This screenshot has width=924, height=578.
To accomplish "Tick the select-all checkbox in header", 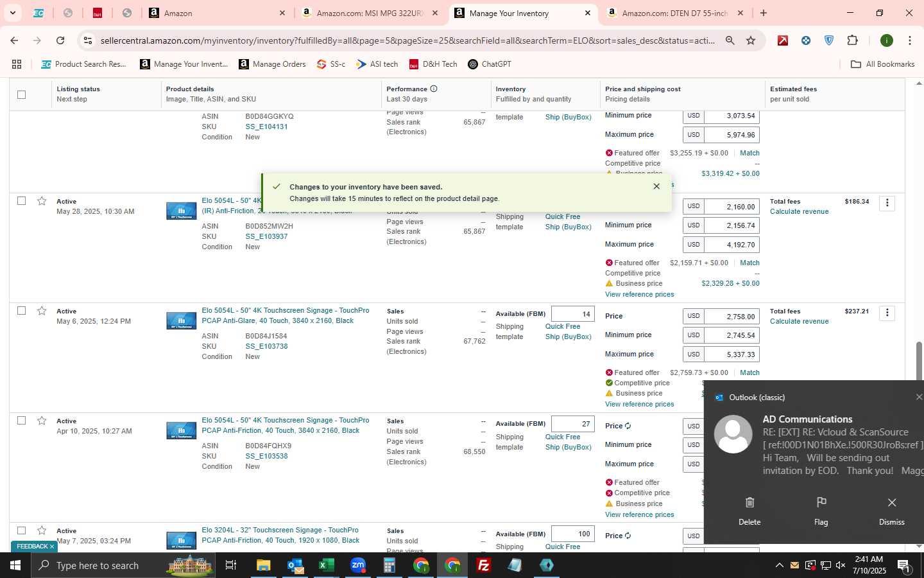I will point(21,94).
